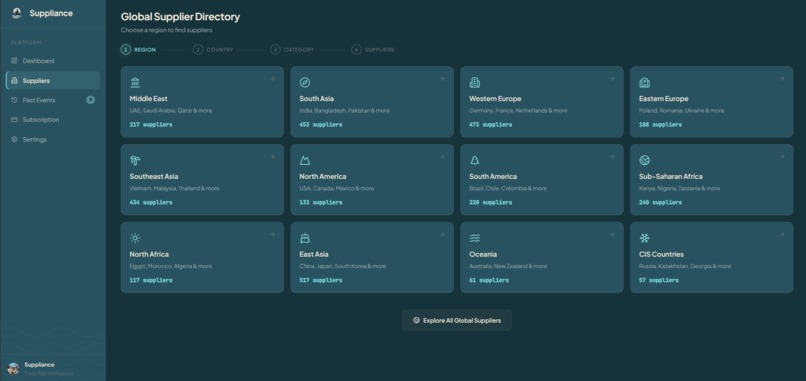Click the Southeast Asia palm tree icon

(135, 160)
